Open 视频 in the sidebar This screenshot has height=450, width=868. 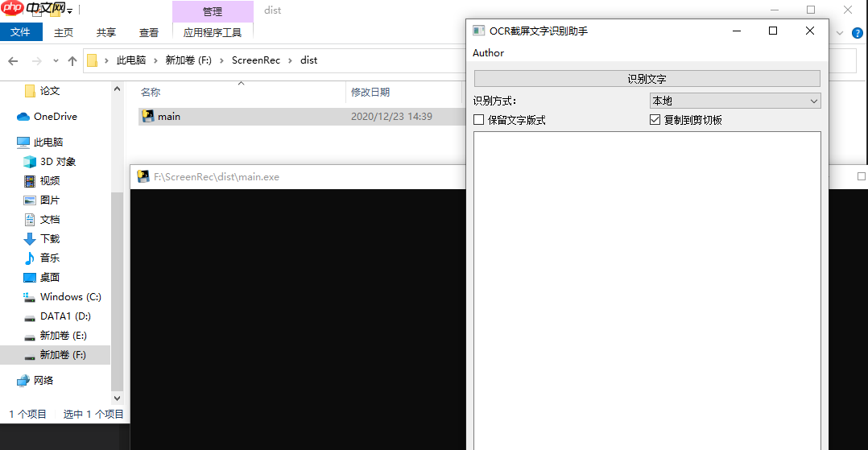(x=50, y=181)
